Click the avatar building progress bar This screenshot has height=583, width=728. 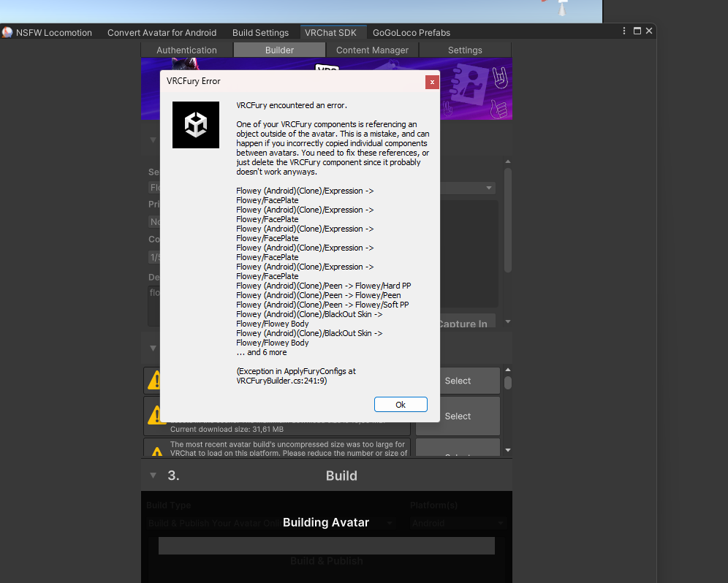click(327, 546)
